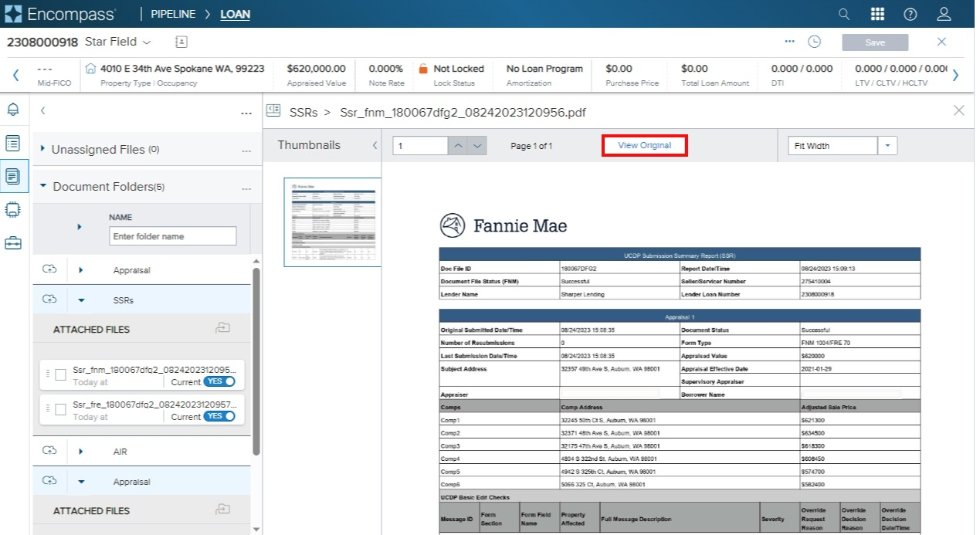Click the loan number 2308000918
Image resolution: width=980 pixels, height=535 pixels.
pos(42,42)
